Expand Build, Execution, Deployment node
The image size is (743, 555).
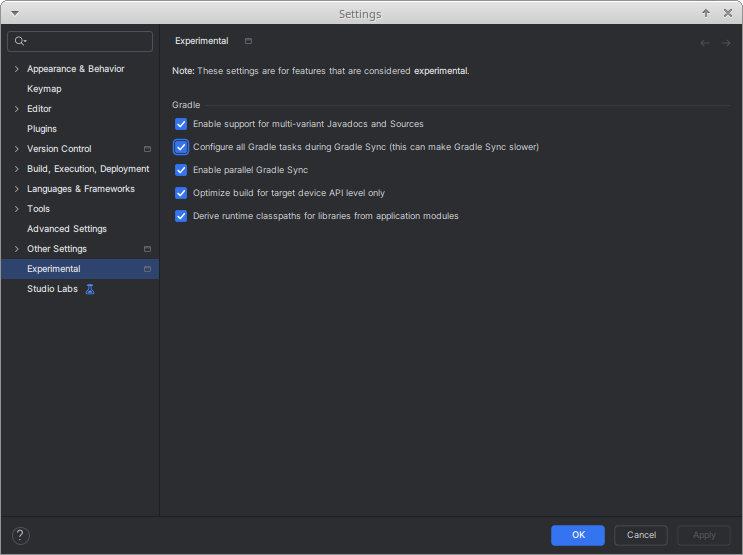pos(17,169)
